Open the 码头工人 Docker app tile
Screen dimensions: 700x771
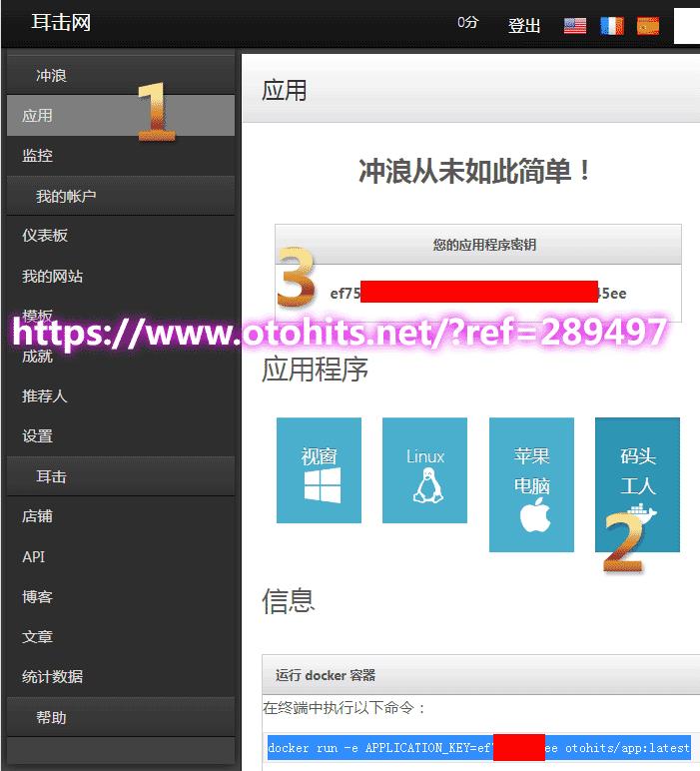click(x=637, y=484)
